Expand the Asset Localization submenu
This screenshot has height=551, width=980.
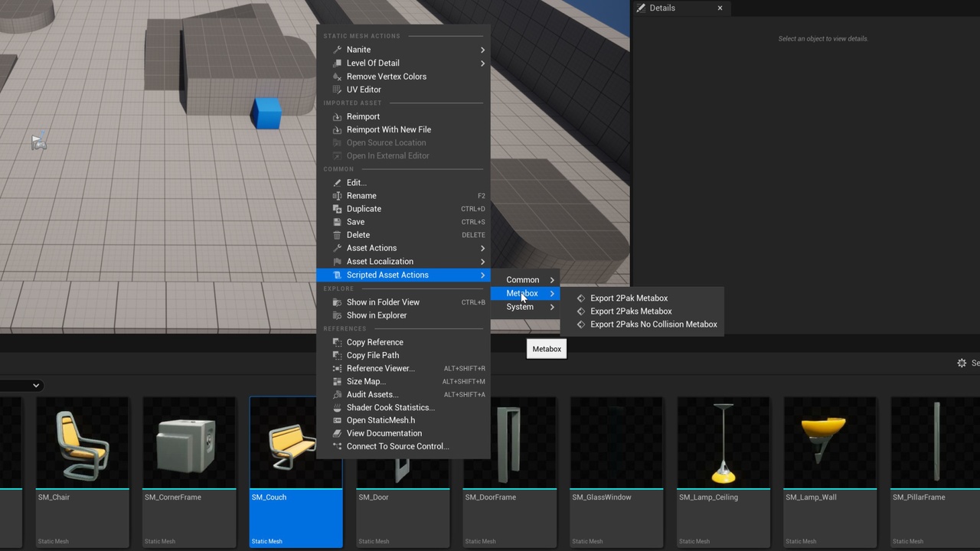[x=403, y=261]
